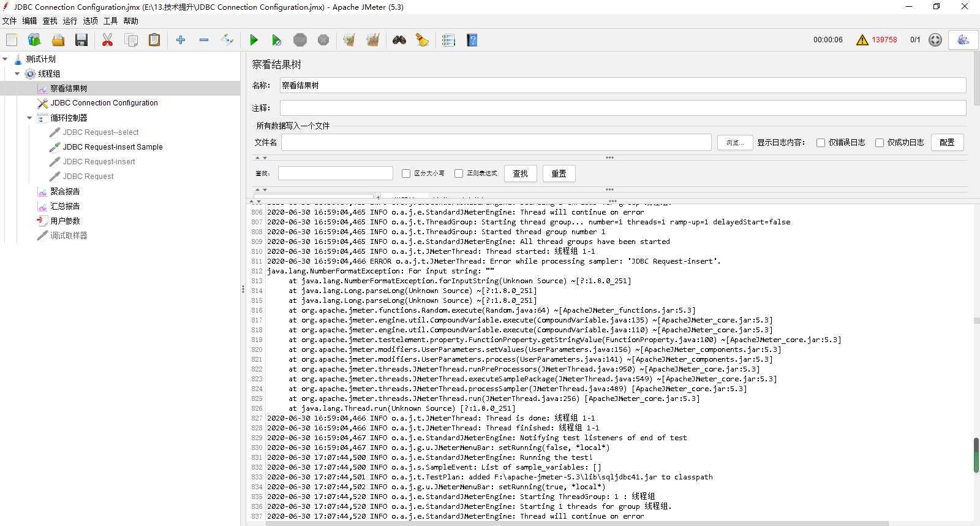
Task: Clear results with the single broom icon
Action: click(349, 40)
